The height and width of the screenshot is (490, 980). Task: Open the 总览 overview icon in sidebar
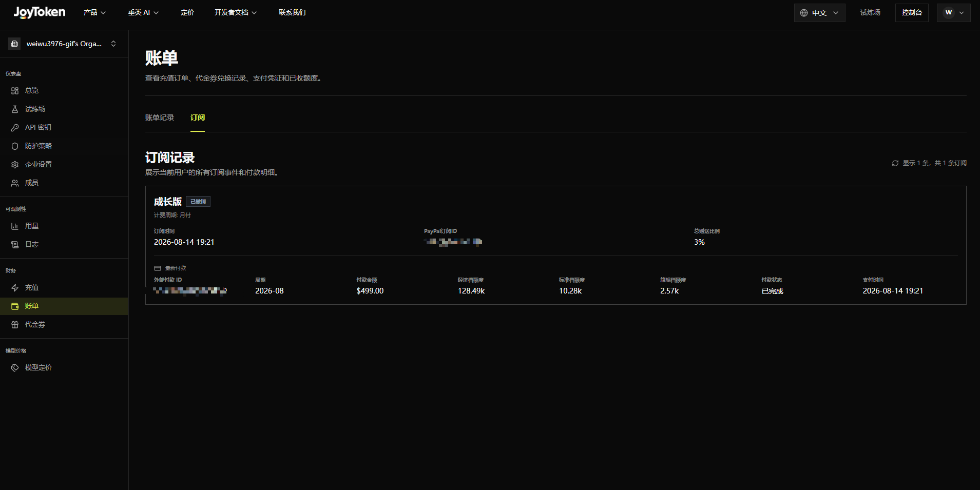[15, 91]
